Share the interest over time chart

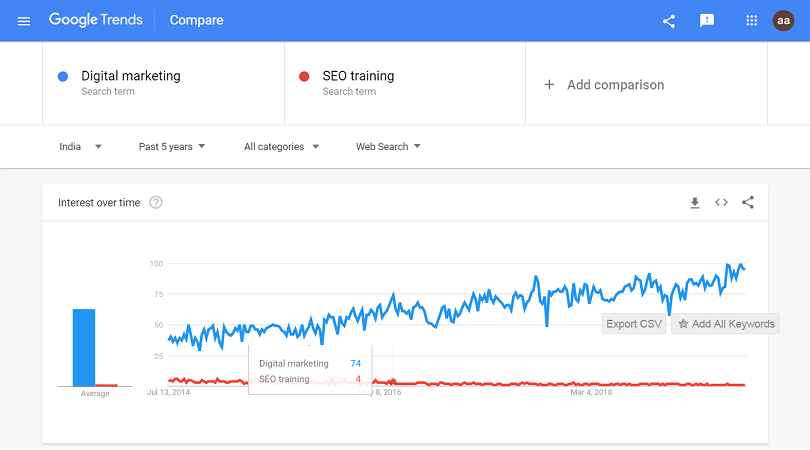click(x=748, y=203)
